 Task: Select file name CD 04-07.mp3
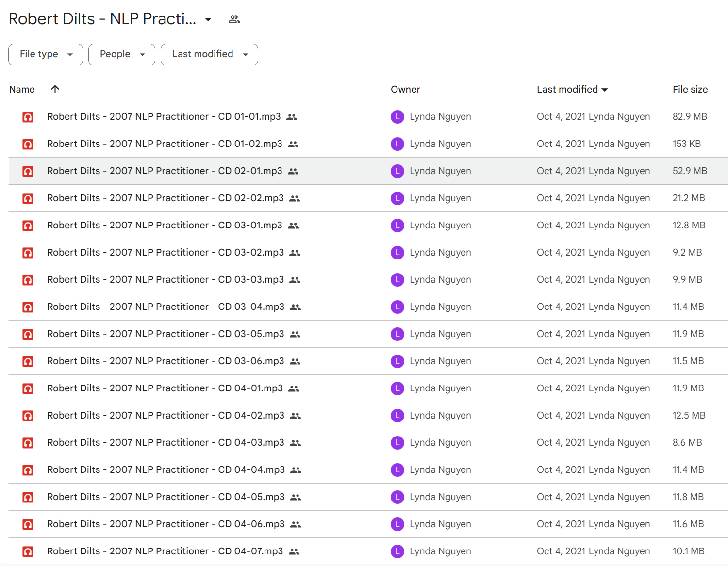[165, 551]
